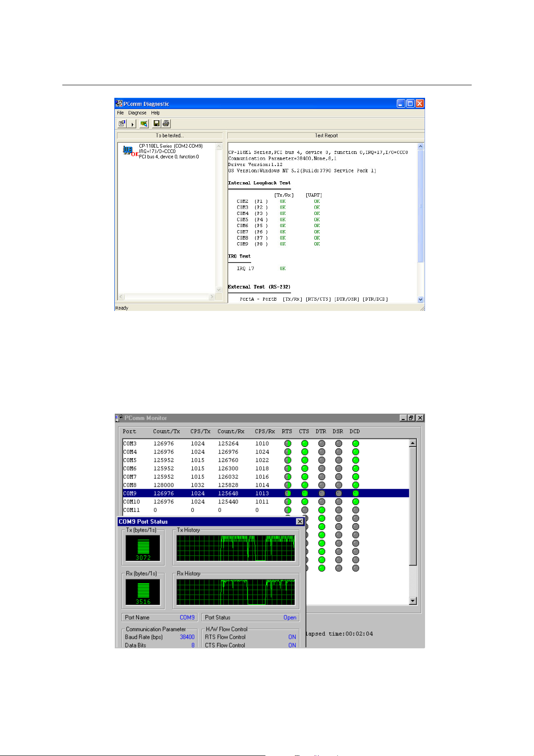The image size is (534, 756).
Task: Click 'Internal Loopback Test' heading in report
Action: click(x=259, y=183)
